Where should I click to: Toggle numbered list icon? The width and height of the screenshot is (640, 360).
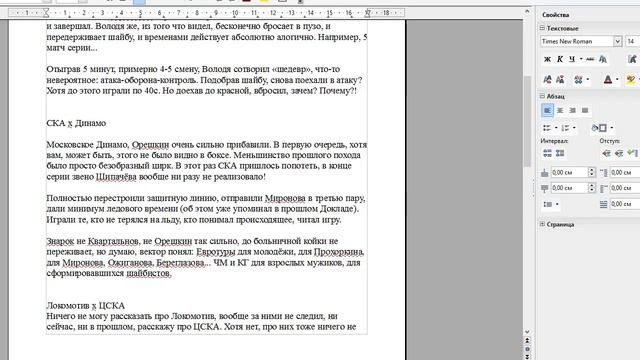point(565,128)
